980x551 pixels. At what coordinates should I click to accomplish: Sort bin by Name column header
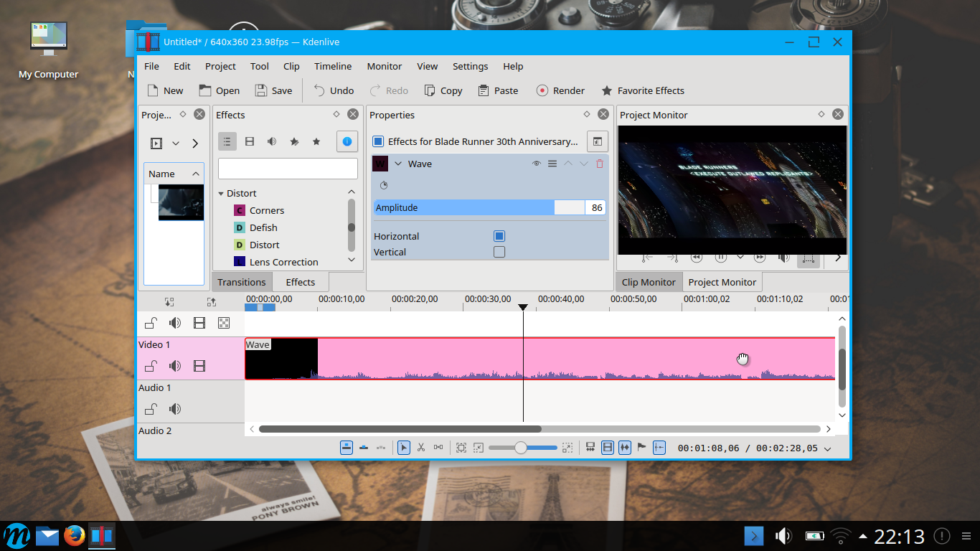point(174,174)
